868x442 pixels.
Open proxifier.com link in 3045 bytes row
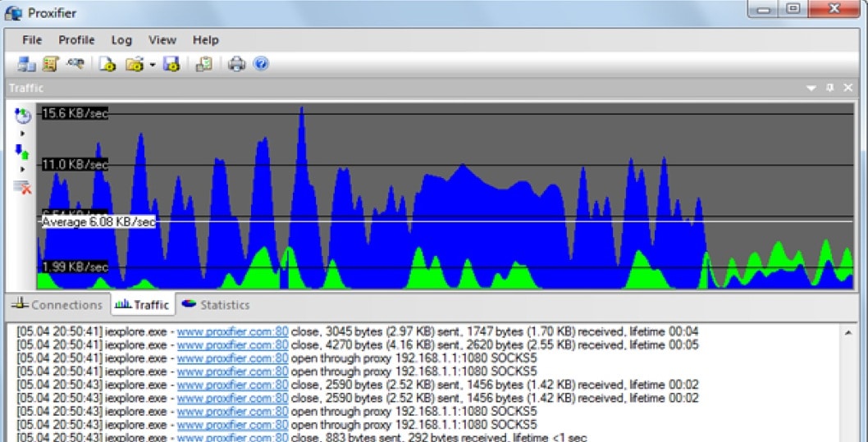pos(232,332)
